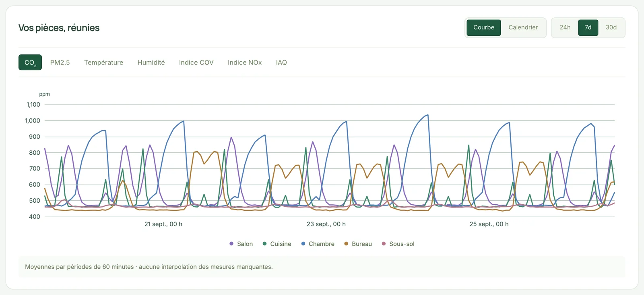
Task: Click the 400 y-axis value
Action: (x=35, y=217)
